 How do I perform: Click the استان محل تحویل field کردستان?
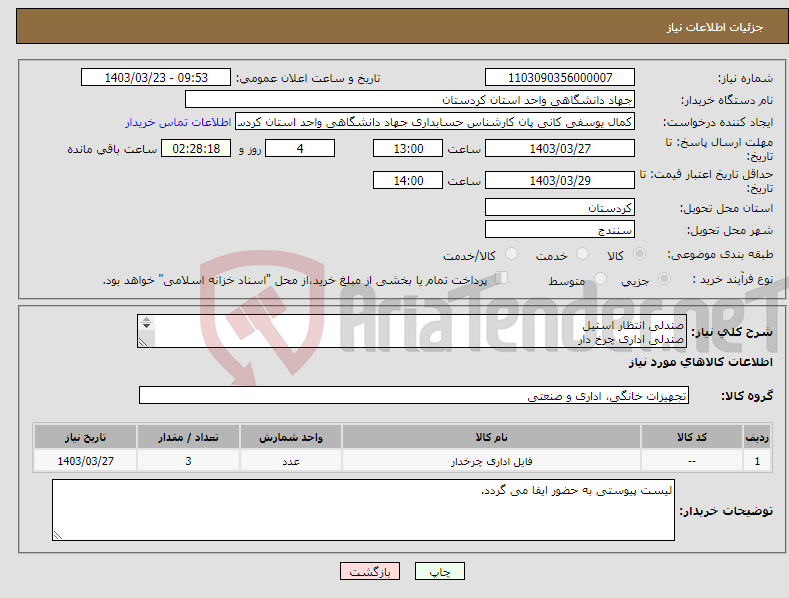(x=560, y=207)
